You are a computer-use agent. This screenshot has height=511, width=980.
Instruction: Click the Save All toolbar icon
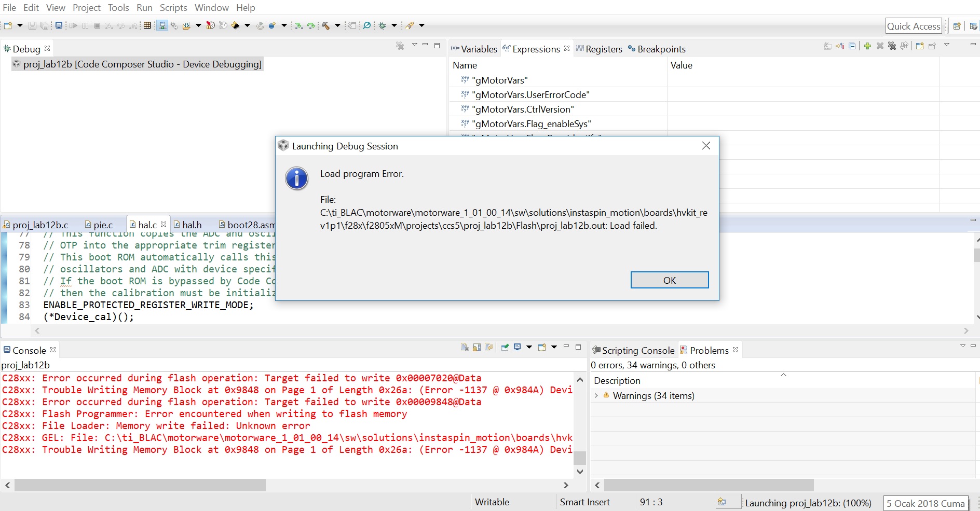(45, 25)
